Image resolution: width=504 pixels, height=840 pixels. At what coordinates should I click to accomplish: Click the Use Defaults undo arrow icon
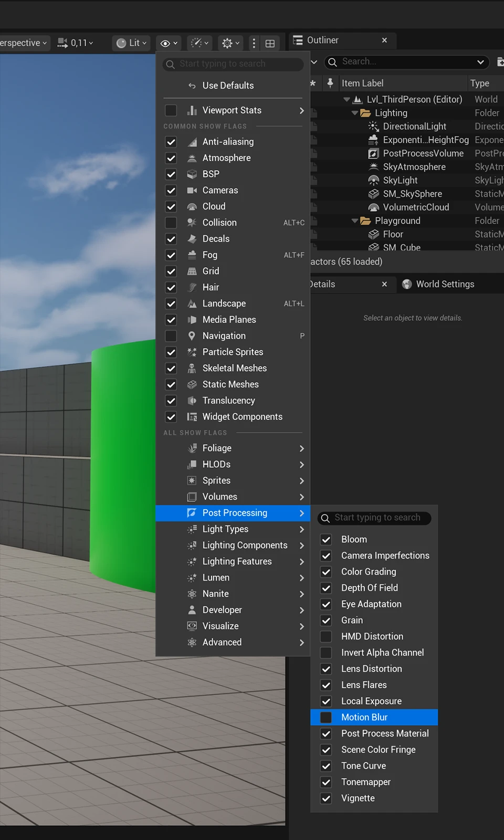pyautogui.click(x=192, y=86)
